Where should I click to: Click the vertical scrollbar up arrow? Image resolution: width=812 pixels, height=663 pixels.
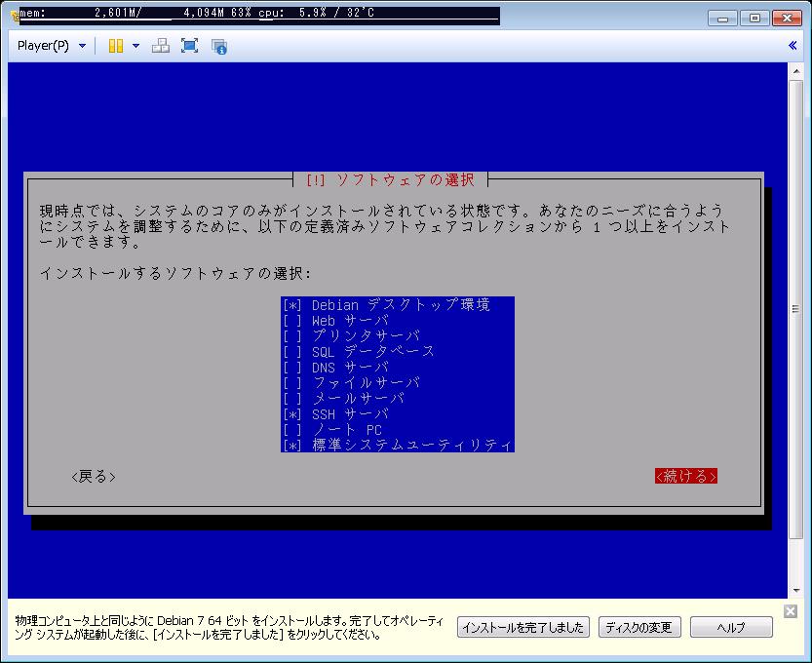(795, 71)
